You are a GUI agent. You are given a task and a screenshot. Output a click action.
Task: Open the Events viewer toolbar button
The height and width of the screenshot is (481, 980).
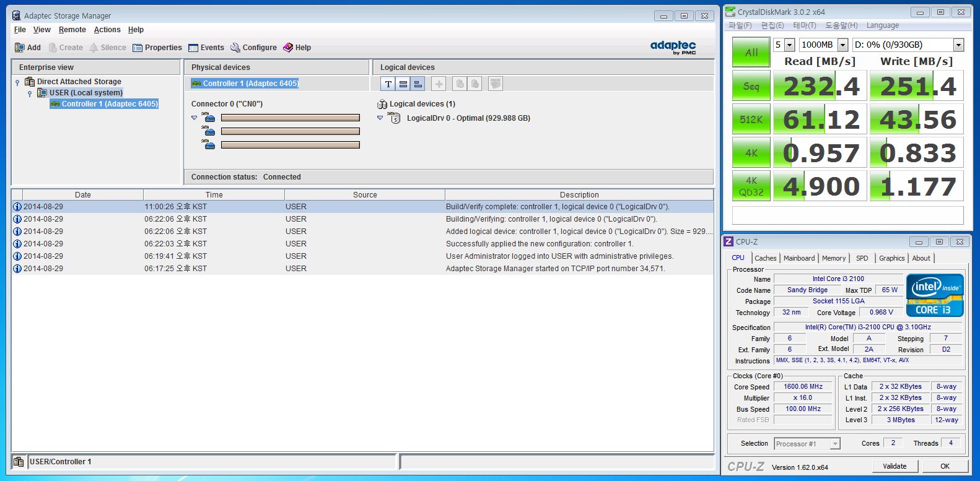pyautogui.click(x=206, y=48)
